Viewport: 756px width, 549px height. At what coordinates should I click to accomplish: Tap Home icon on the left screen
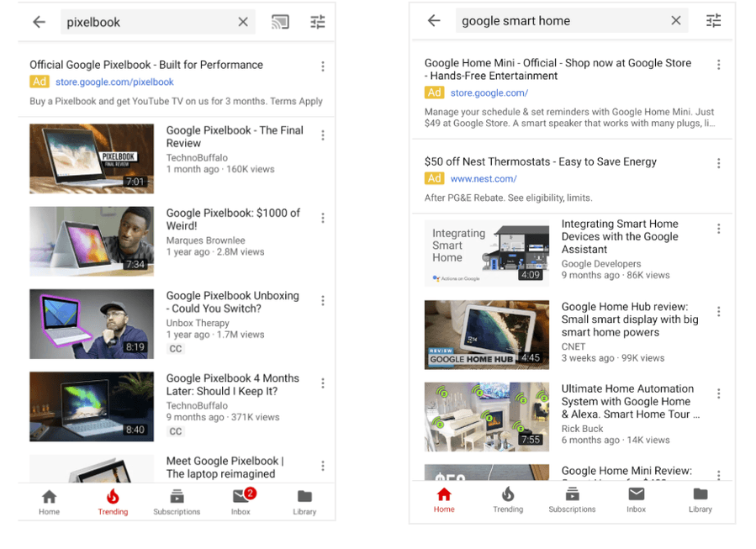tap(50, 501)
